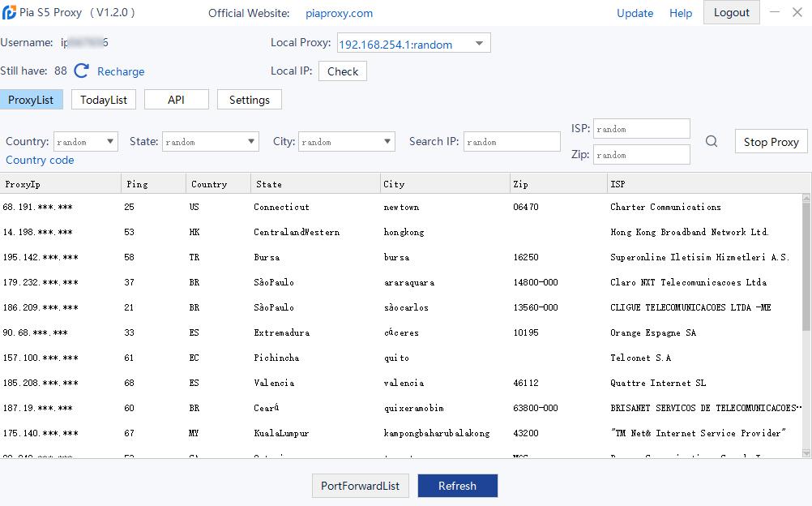
Task: Click the refresh balance icon next to 88
Action: coord(81,71)
